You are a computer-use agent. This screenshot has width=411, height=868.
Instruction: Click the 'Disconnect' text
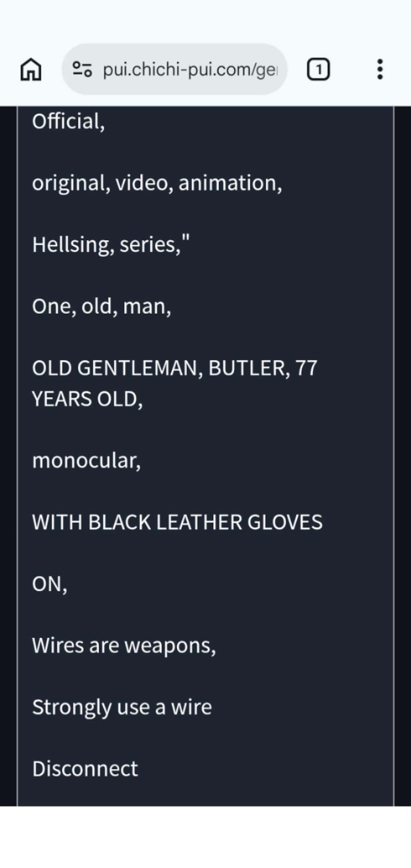click(x=85, y=769)
